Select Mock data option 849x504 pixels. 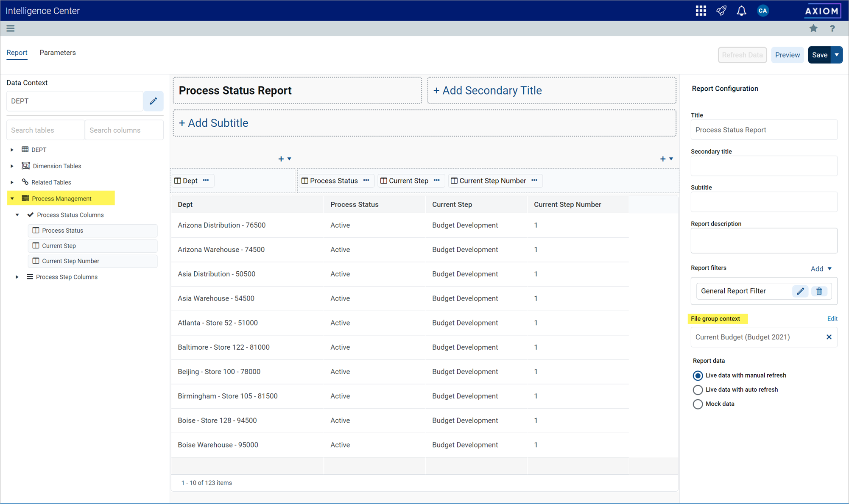click(x=698, y=404)
